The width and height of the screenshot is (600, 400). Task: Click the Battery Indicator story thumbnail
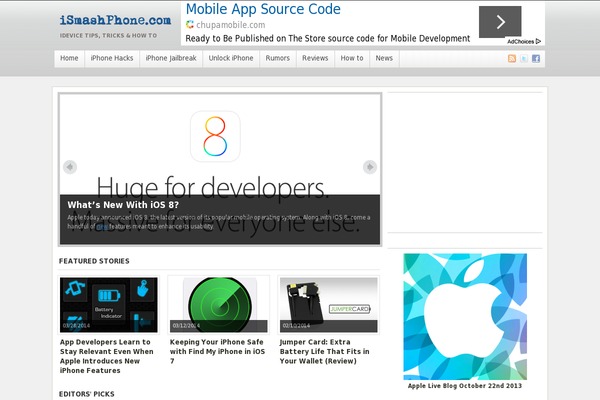(109, 305)
